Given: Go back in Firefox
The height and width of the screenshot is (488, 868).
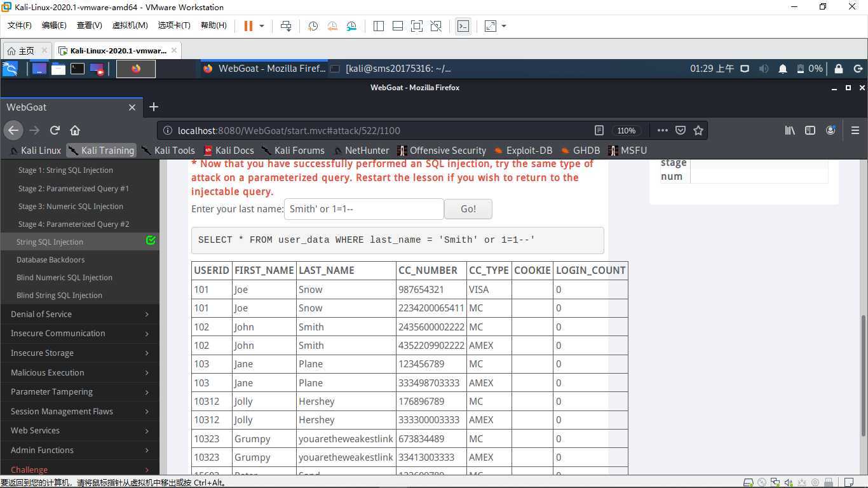Looking at the screenshot, I should [13, 130].
